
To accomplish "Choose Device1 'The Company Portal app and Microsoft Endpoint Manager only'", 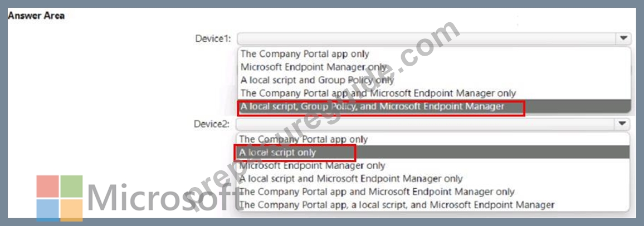I will tap(378, 93).
